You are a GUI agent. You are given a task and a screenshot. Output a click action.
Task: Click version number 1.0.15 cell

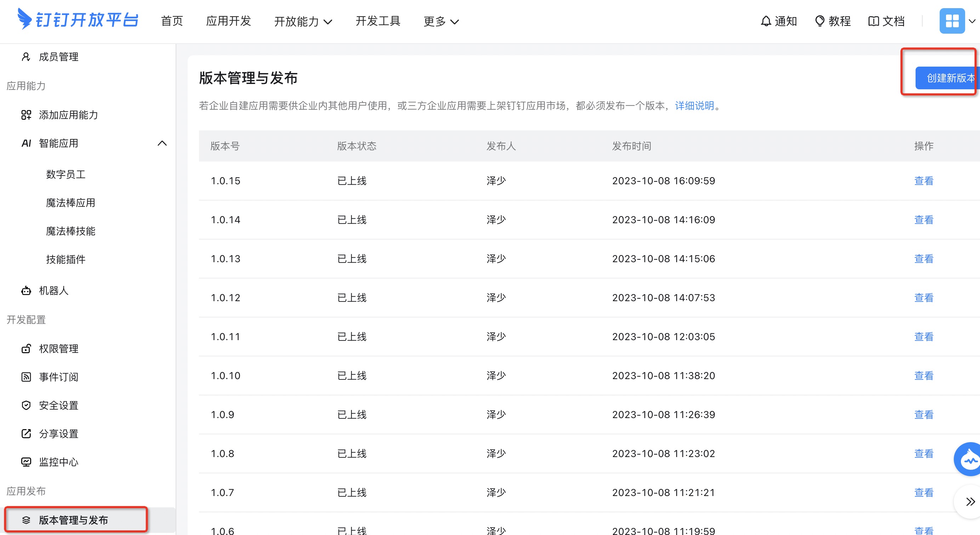(x=226, y=181)
